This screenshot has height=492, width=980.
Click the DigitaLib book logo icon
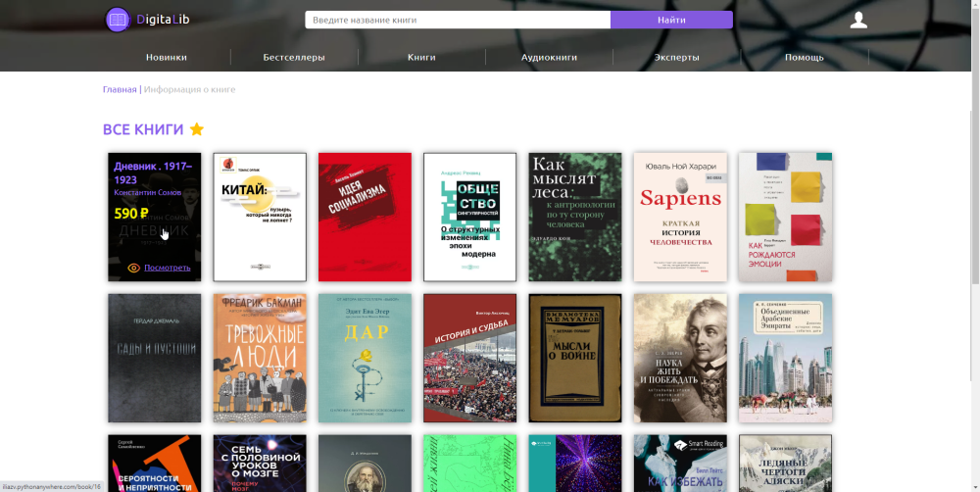tap(118, 20)
